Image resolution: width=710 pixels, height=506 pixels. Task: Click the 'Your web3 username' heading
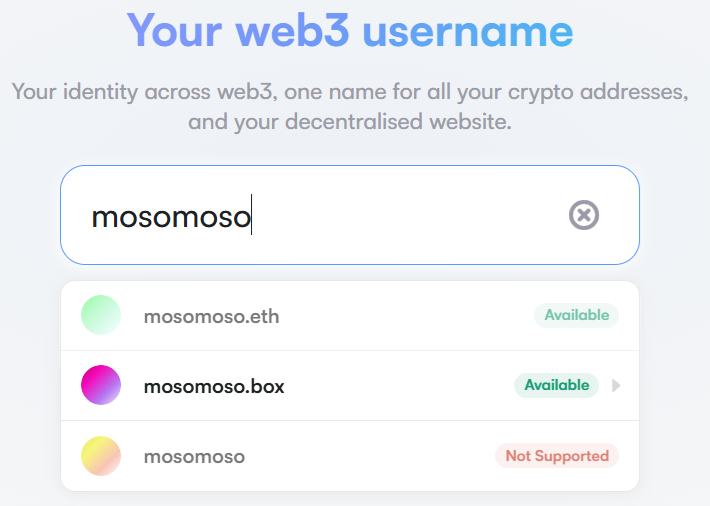point(350,30)
